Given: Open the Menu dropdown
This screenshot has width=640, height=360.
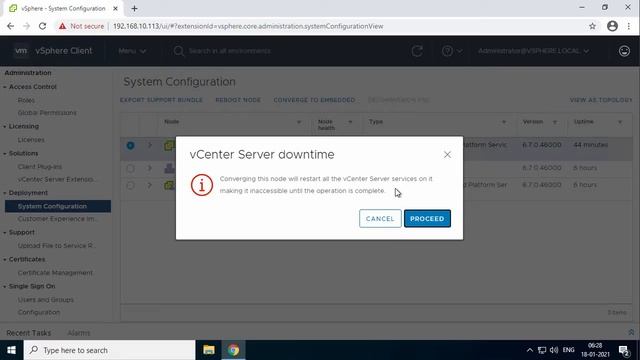Looking at the screenshot, I should tap(132, 51).
